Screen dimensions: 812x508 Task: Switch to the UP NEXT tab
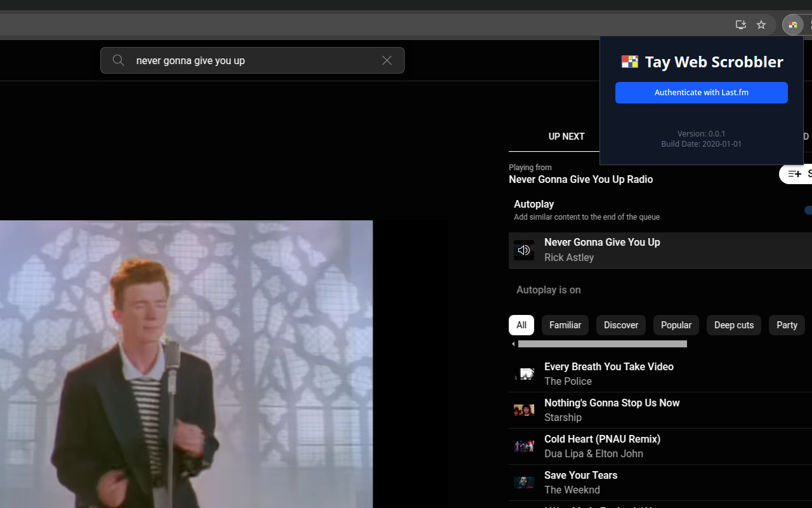click(566, 137)
